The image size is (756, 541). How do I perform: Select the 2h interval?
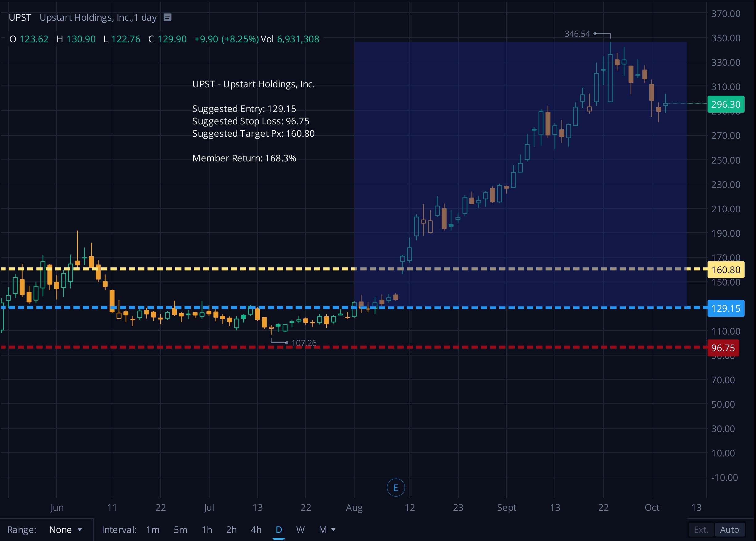click(231, 530)
